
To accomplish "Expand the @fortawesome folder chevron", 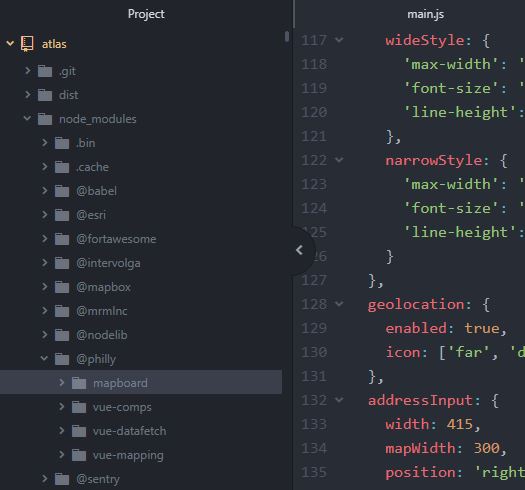I will (45, 239).
